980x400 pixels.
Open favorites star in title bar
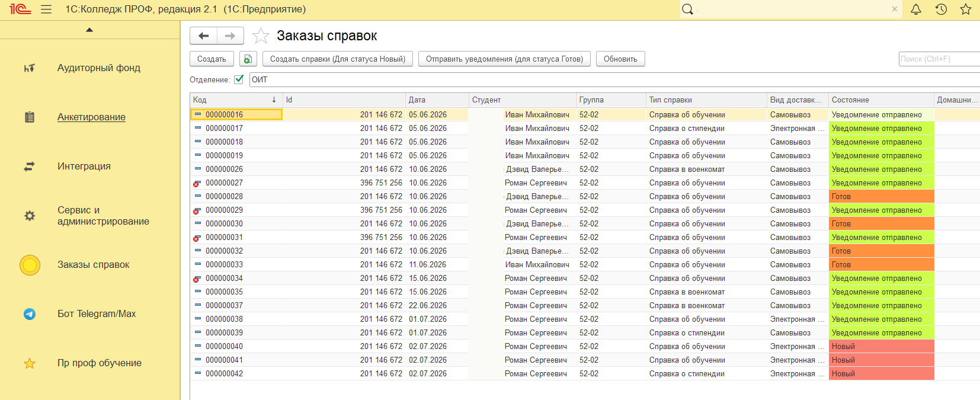(966, 9)
